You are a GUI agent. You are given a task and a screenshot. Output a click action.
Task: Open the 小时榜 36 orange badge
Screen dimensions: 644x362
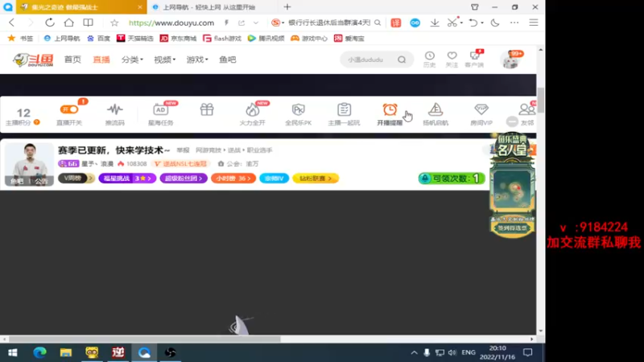coord(233,178)
